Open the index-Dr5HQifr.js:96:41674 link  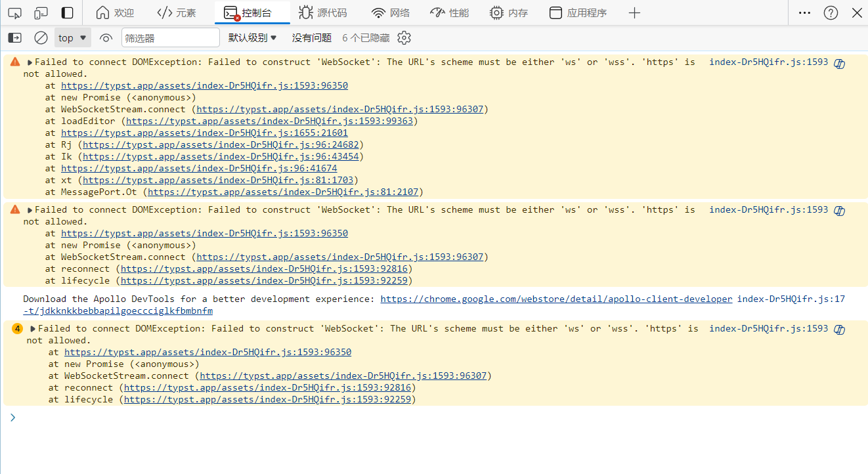tap(199, 168)
